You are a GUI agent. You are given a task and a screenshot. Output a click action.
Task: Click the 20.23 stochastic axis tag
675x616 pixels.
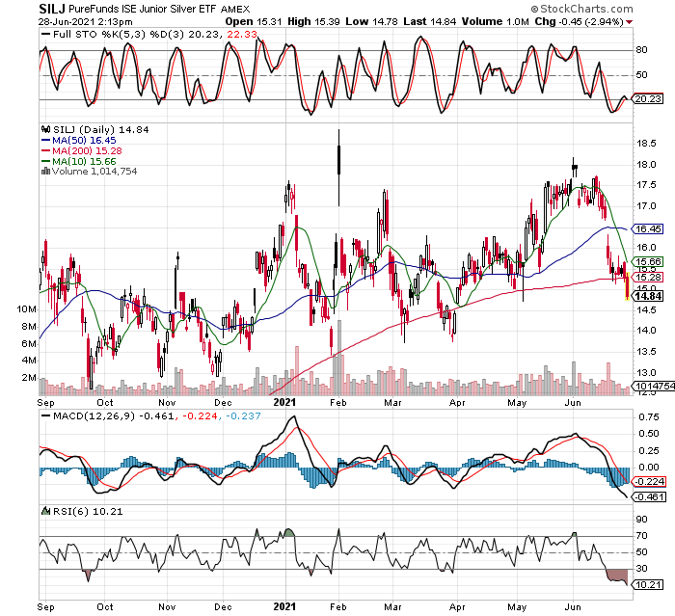[648, 99]
